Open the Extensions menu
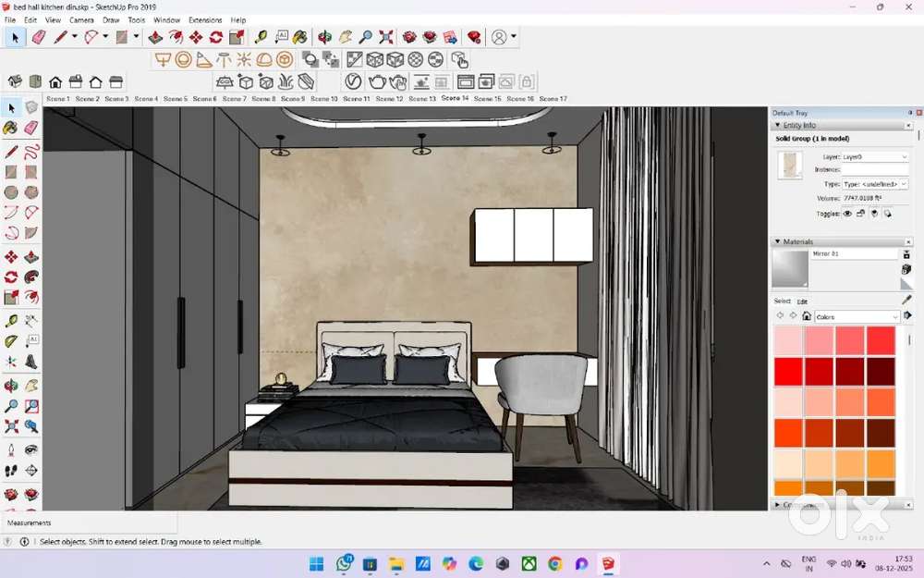Screen dimensions: 924x578 (x=205, y=19)
